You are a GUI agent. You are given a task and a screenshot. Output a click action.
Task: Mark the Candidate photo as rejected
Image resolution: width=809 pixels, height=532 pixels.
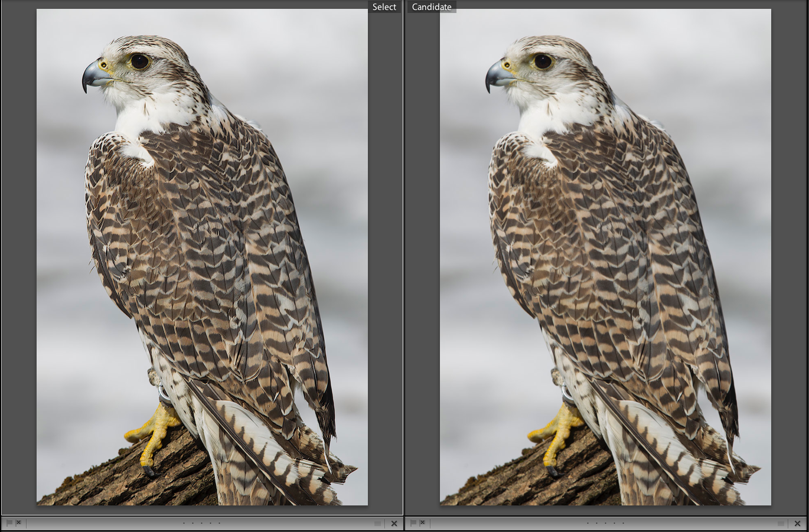(423, 523)
